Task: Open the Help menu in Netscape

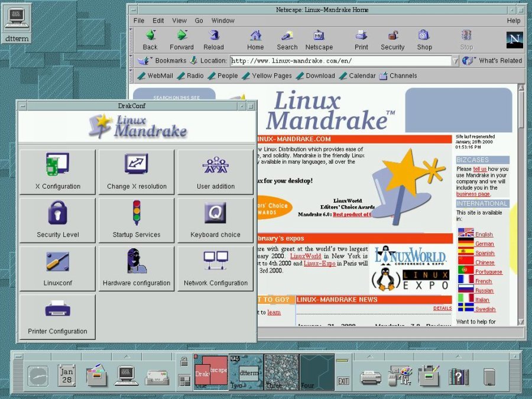Action: [514, 21]
